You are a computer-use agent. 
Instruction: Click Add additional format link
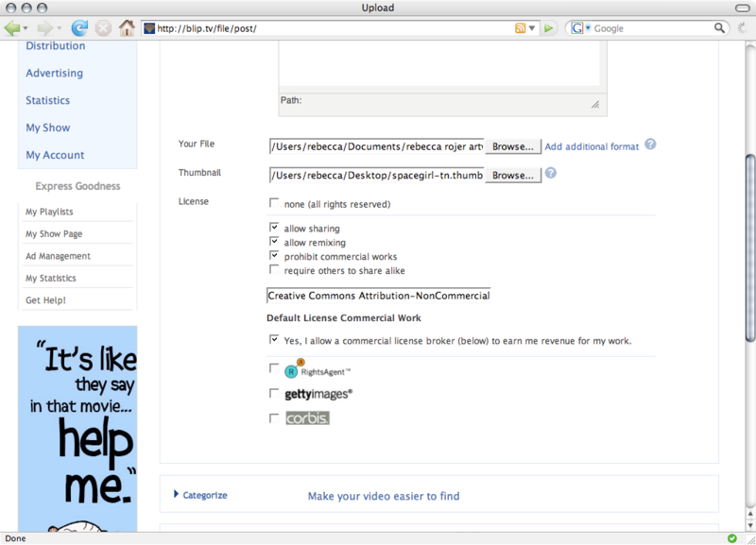(x=592, y=146)
